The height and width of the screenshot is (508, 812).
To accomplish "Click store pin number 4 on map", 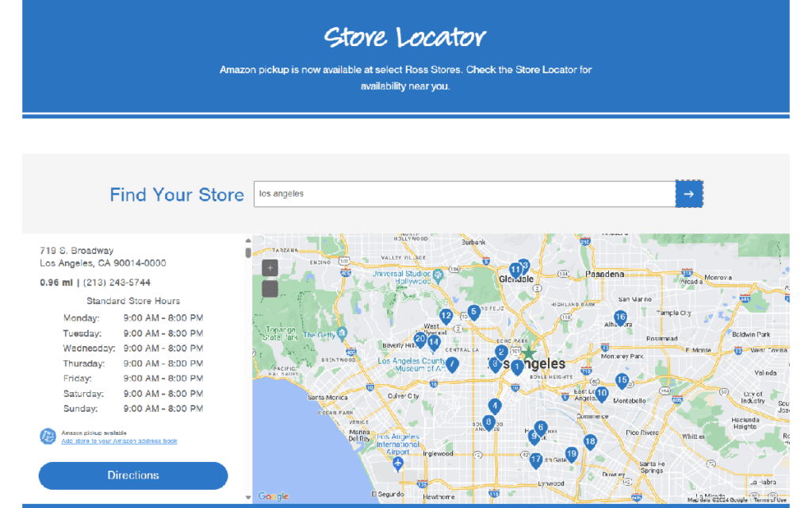I will (x=494, y=405).
